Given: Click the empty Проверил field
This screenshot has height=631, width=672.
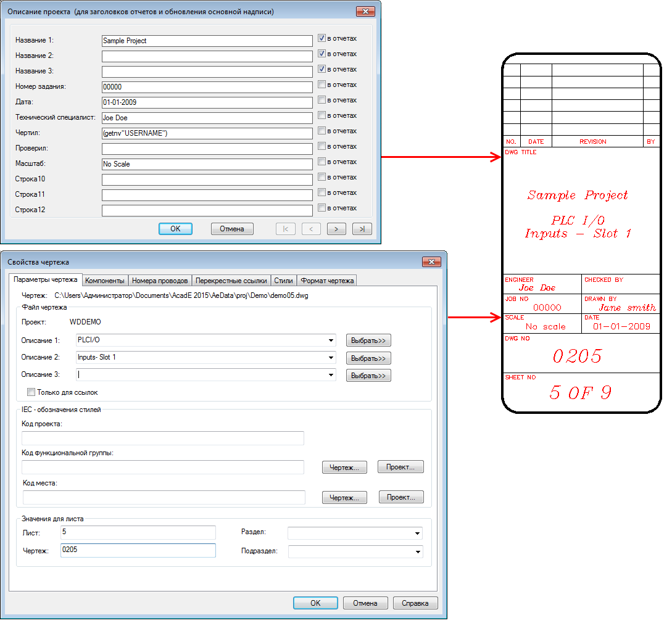Looking at the screenshot, I should pos(207,149).
